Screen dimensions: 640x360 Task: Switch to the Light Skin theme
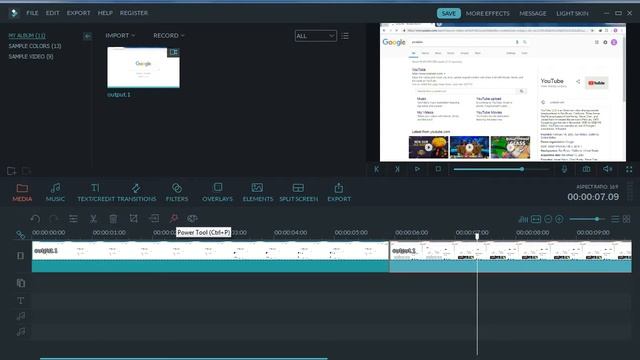click(572, 13)
